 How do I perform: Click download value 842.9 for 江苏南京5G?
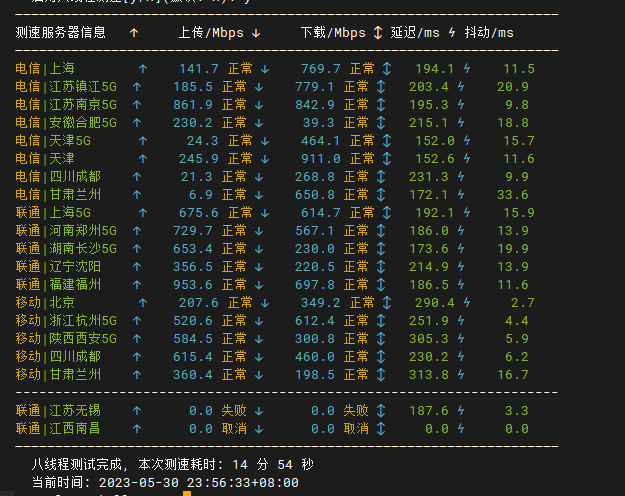(x=314, y=104)
